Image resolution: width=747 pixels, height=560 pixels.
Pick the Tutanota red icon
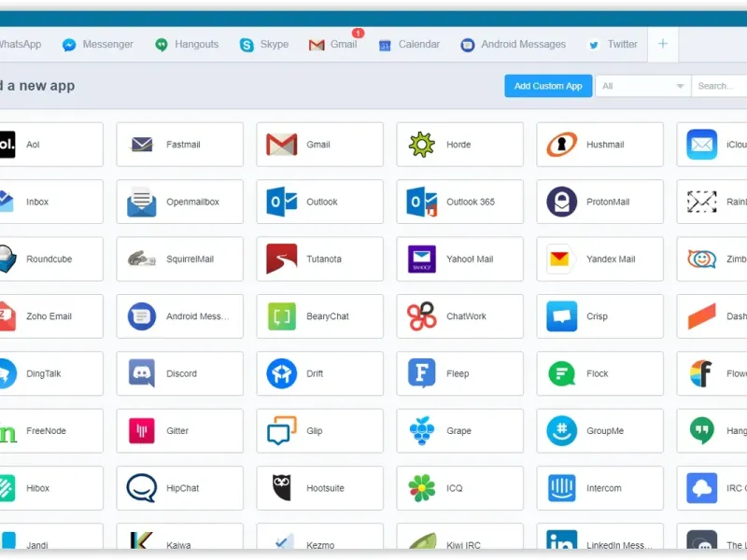coord(282,259)
